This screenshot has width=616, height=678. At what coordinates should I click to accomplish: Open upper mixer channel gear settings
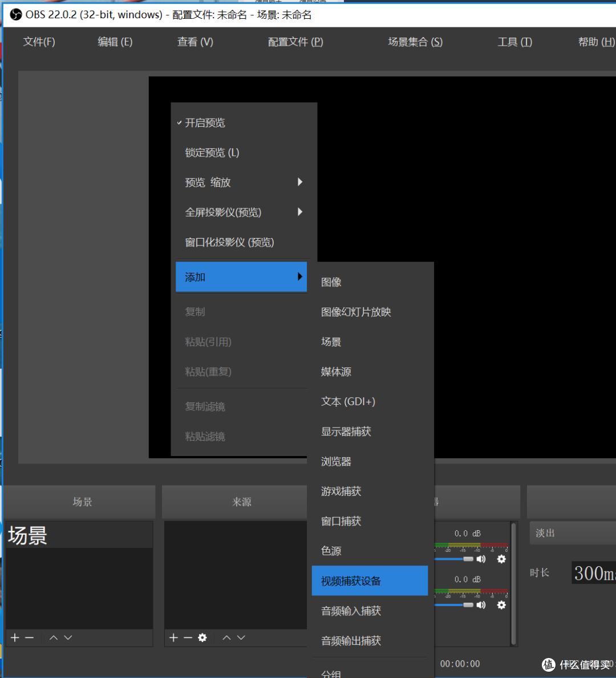click(x=501, y=559)
